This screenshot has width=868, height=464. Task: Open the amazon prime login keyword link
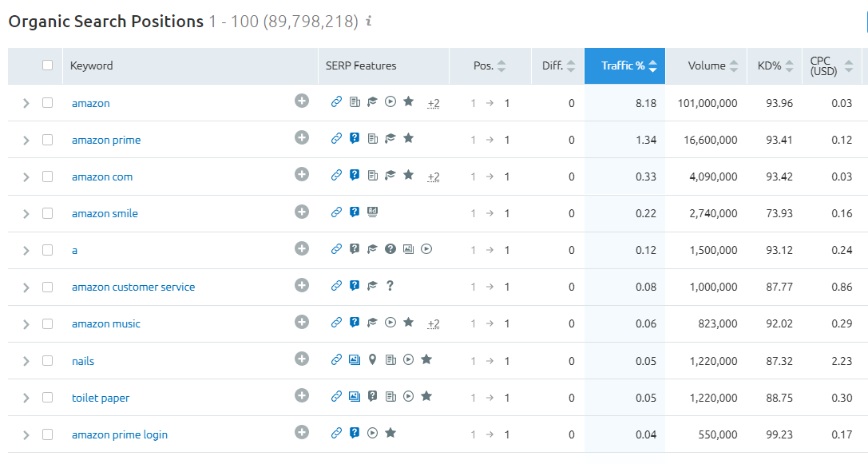(x=120, y=434)
